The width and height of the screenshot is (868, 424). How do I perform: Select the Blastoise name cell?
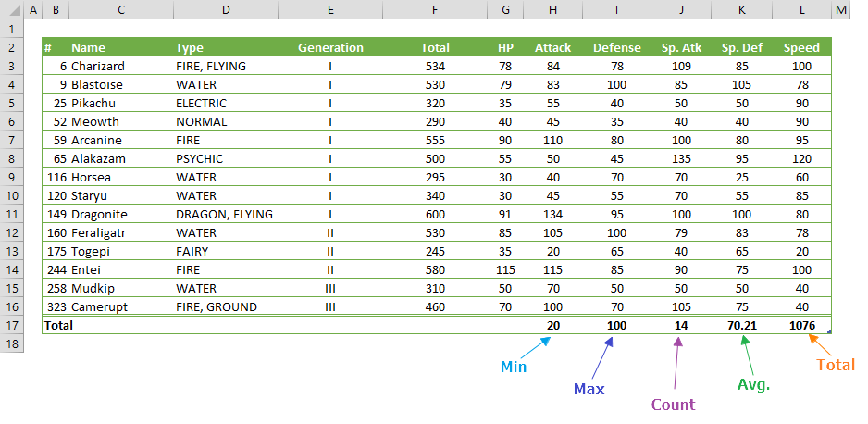click(120, 84)
